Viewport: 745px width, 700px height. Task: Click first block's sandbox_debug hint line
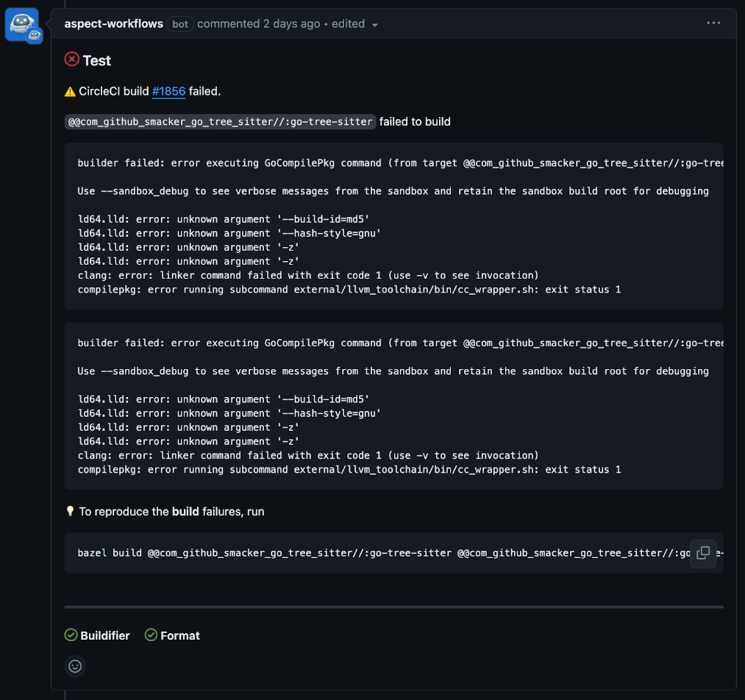[393, 191]
